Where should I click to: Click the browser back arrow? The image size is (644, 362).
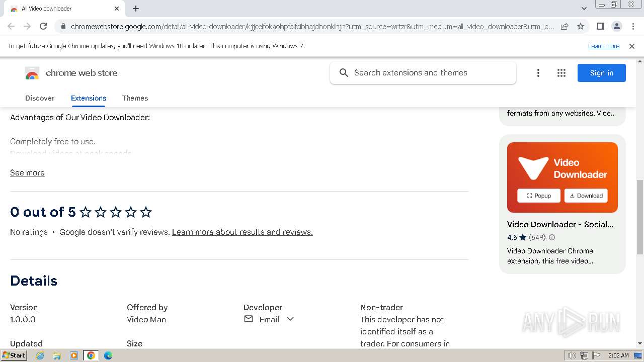pyautogui.click(x=11, y=26)
